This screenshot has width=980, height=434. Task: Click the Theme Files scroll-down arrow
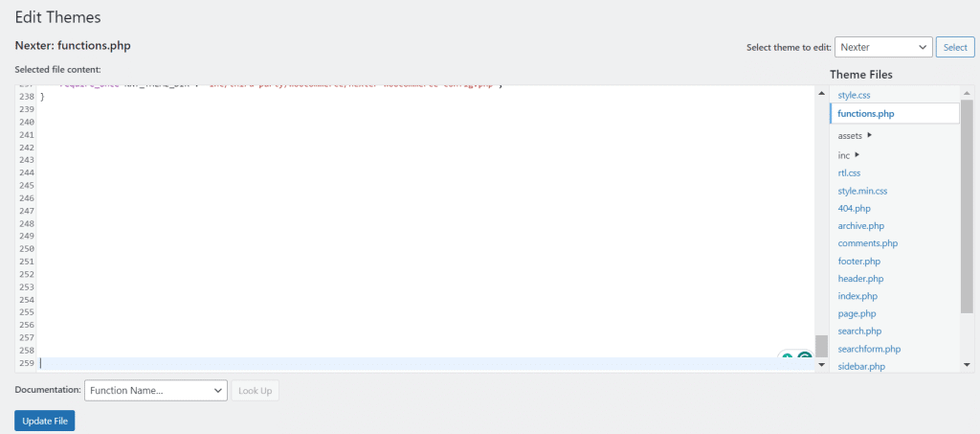967,364
